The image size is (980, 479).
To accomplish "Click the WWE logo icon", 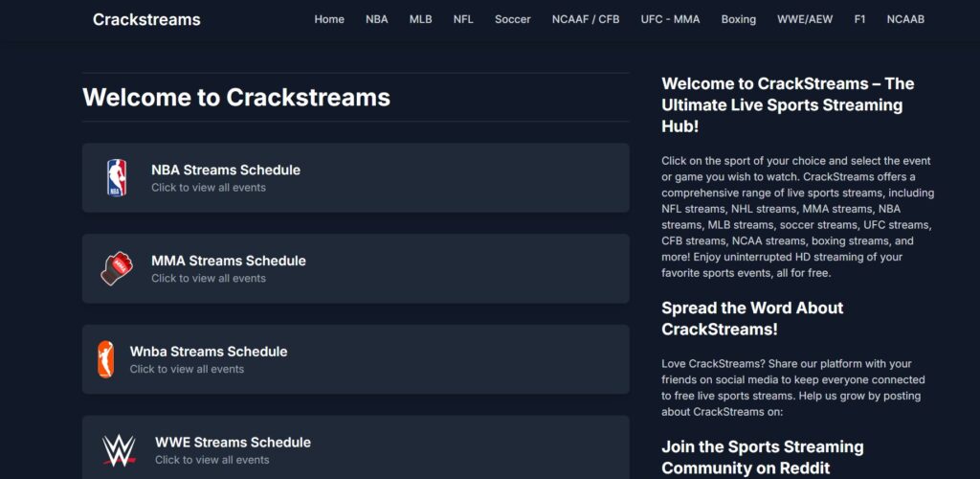I will (119, 450).
